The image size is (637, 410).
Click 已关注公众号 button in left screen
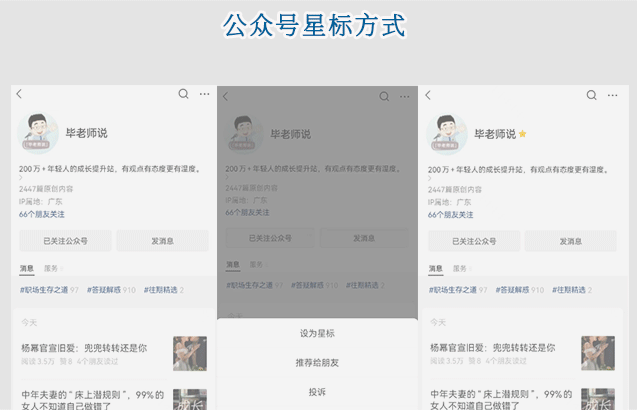[x=65, y=241]
